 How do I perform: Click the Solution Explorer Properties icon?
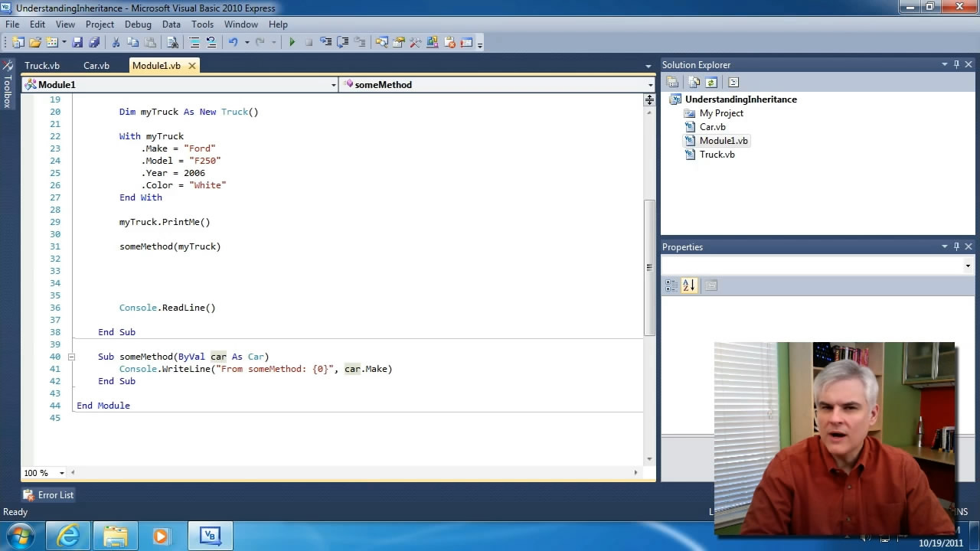point(672,83)
